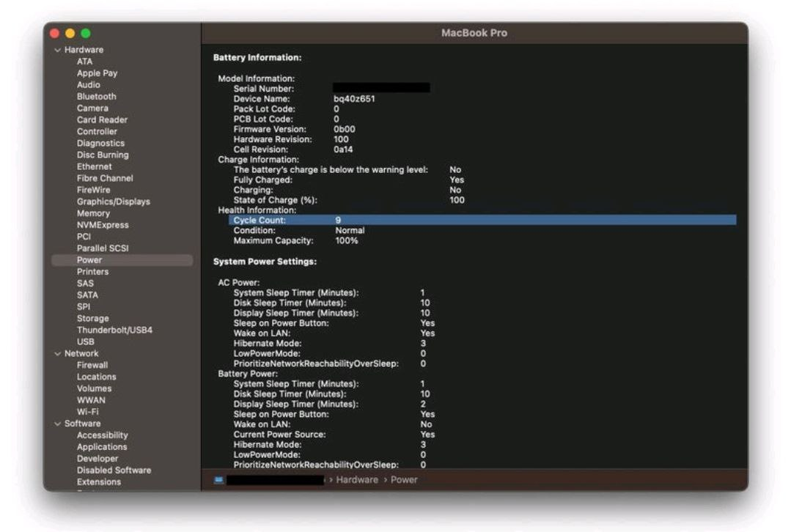Show Applications list under Software

[x=102, y=447]
